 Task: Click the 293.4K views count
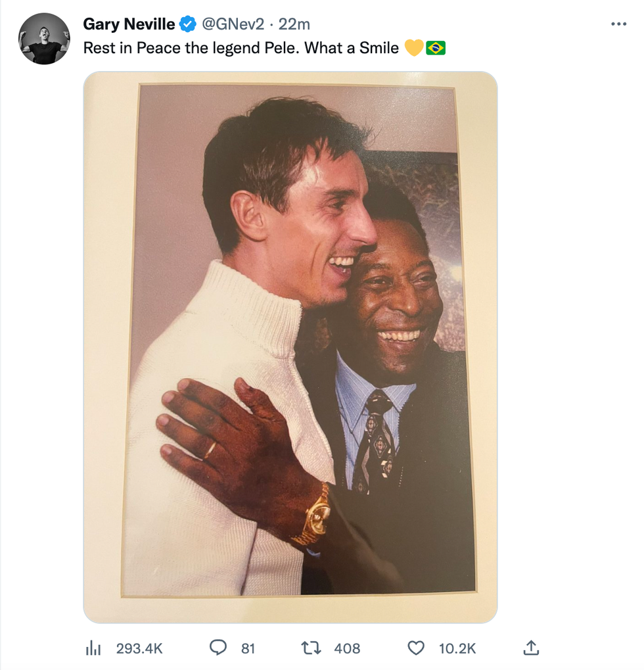point(139,648)
